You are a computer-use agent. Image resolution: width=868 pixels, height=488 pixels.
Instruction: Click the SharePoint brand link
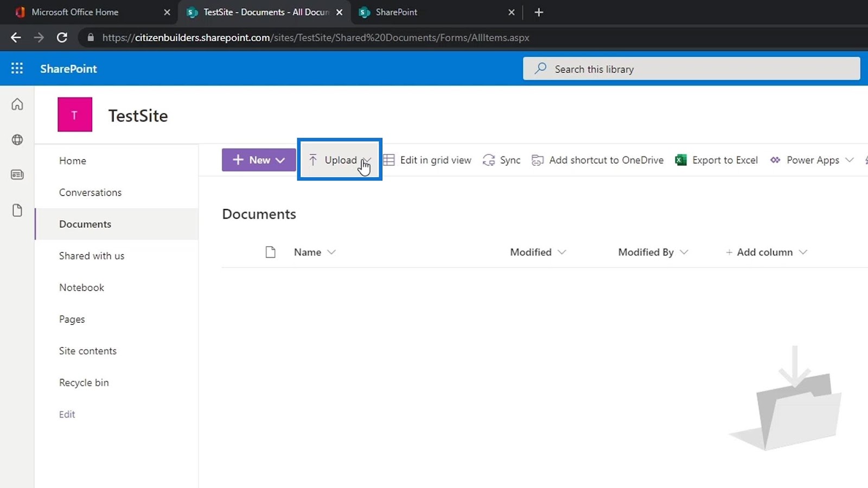click(68, 69)
